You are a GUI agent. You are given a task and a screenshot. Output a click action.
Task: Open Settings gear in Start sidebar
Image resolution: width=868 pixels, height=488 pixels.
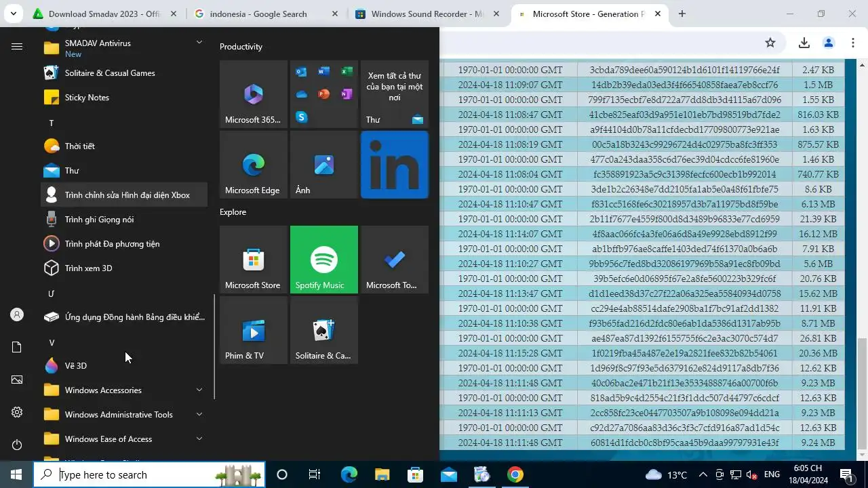pos(17,412)
